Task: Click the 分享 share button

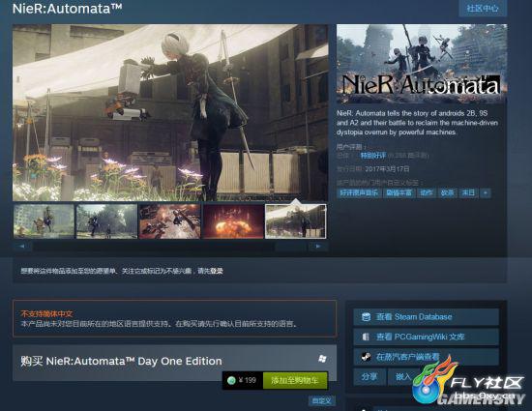Action: (369, 377)
